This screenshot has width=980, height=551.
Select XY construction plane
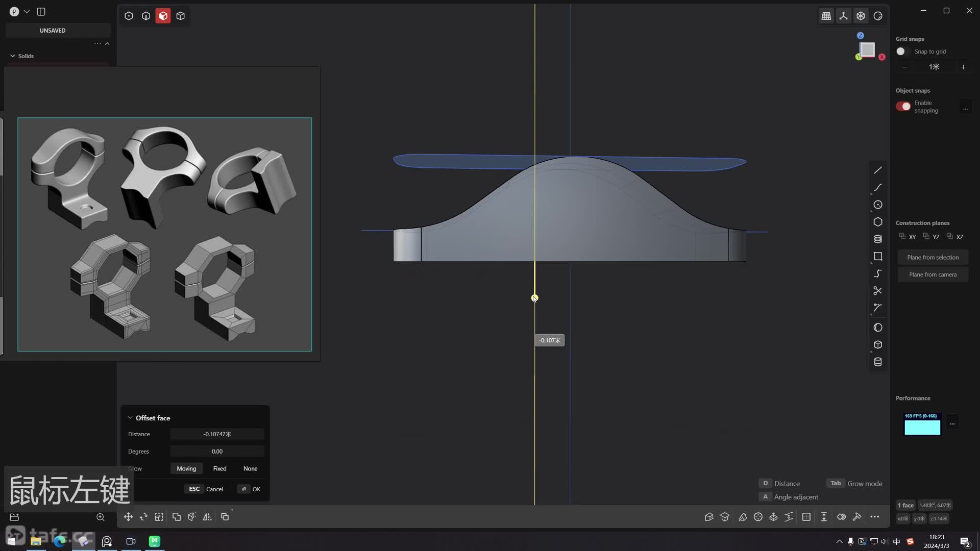coord(908,237)
